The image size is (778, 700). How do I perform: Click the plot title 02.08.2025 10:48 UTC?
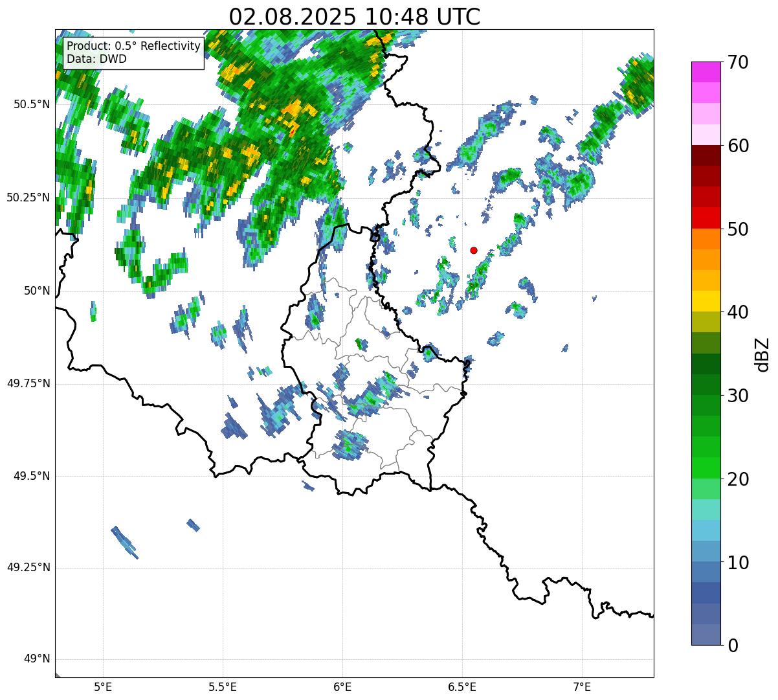355,17
